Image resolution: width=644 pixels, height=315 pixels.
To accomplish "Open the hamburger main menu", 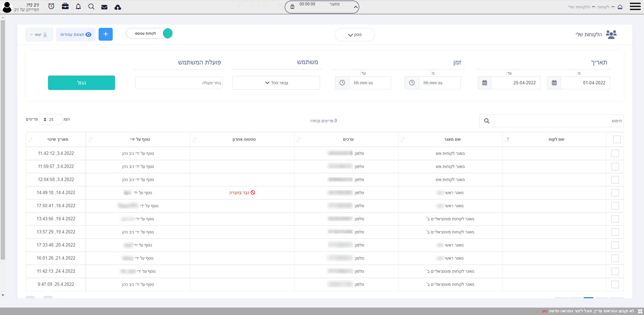I will click(635, 7).
